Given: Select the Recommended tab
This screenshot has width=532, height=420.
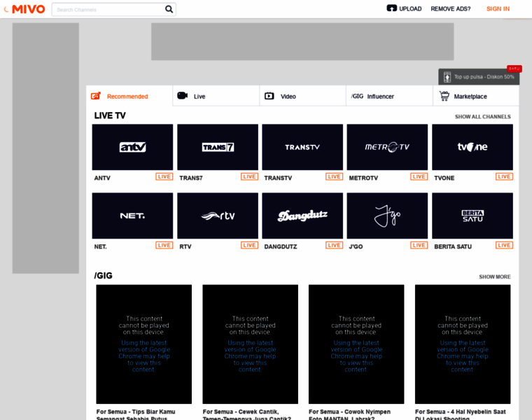Looking at the screenshot, I should pos(129,96).
